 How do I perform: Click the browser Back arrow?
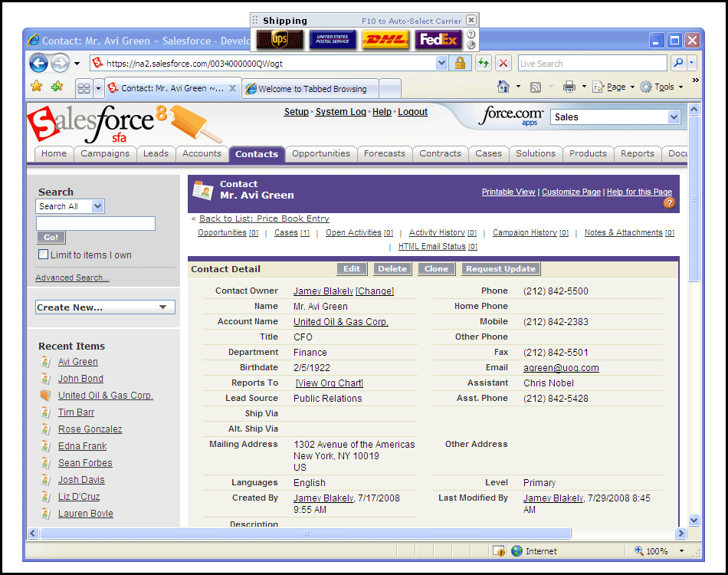point(38,63)
